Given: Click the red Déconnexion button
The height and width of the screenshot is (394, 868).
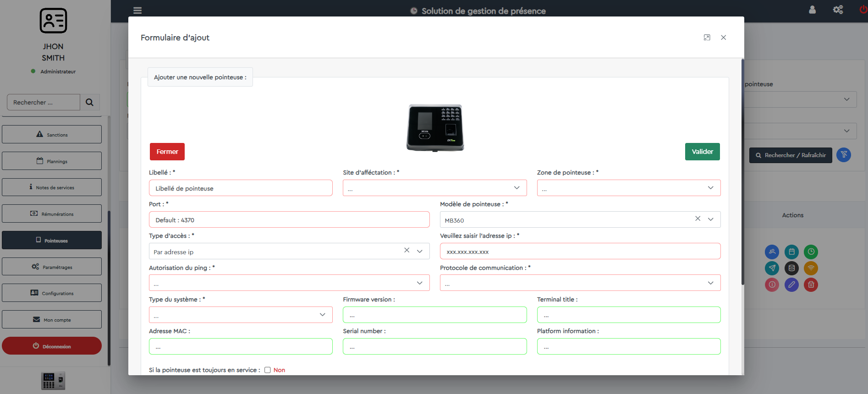Looking at the screenshot, I should pyautogui.click(x=52, y=346).
